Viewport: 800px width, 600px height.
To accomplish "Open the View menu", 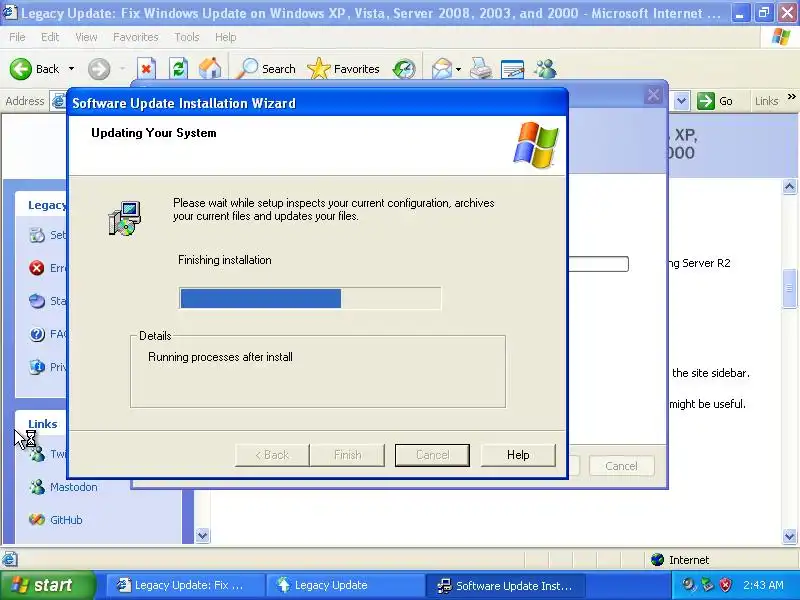I will (86, 37).
